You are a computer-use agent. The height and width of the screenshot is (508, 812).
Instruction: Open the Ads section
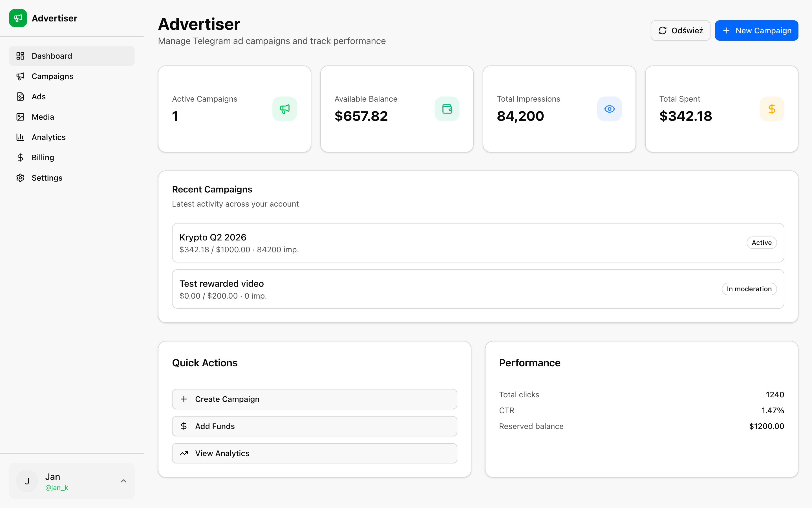click(x=72, y=97)
